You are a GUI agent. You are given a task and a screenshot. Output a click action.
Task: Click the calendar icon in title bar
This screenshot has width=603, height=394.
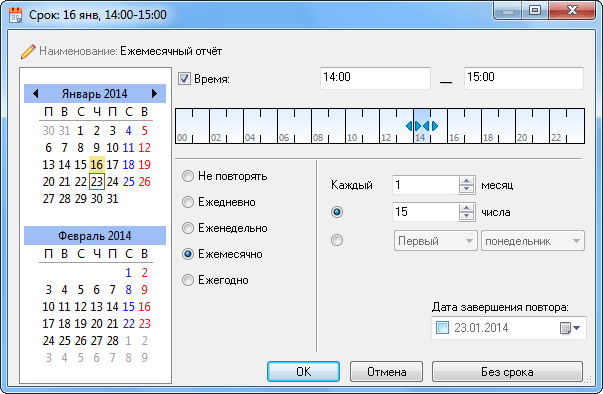15,15
